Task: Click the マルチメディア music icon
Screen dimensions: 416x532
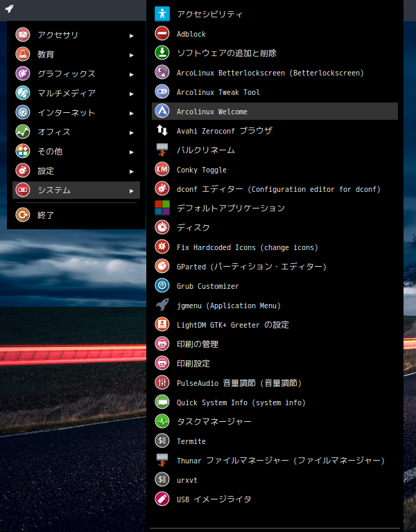Action: click(x=23, y=93)
